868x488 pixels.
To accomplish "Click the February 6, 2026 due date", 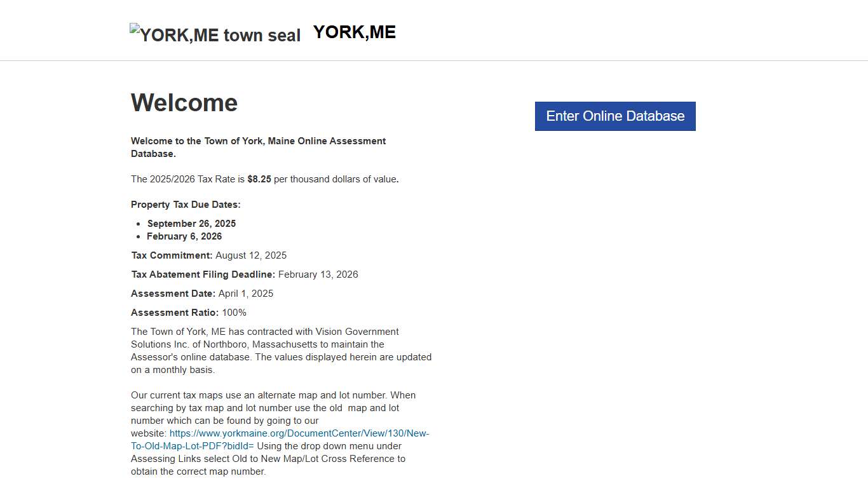I will click(184, 236).
